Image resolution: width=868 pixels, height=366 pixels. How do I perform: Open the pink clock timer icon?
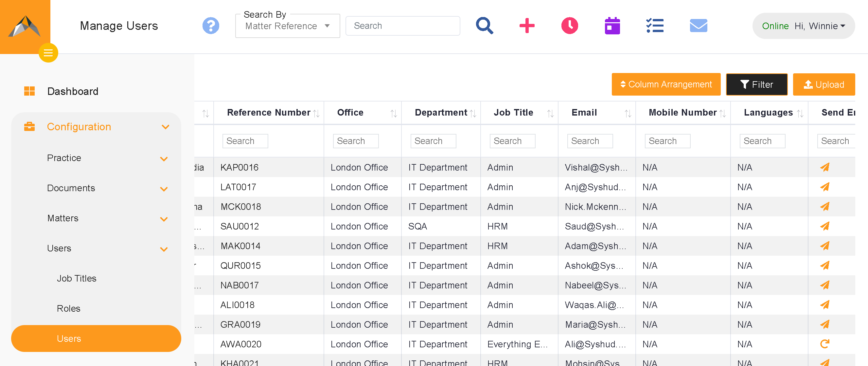point(570,26)
